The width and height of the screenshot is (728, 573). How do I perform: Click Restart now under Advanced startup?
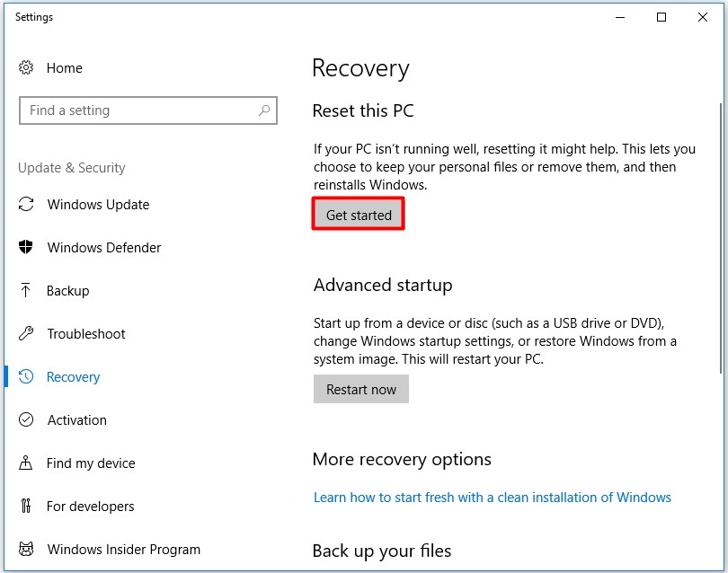point(360,389)
